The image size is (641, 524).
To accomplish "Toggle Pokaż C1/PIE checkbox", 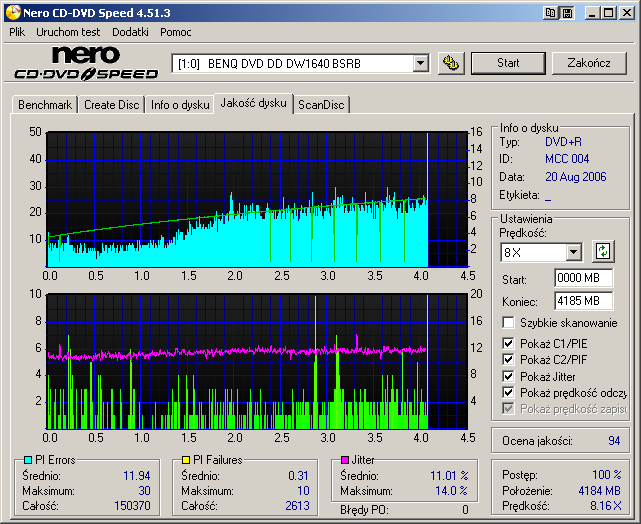I will tap(508, 343).
